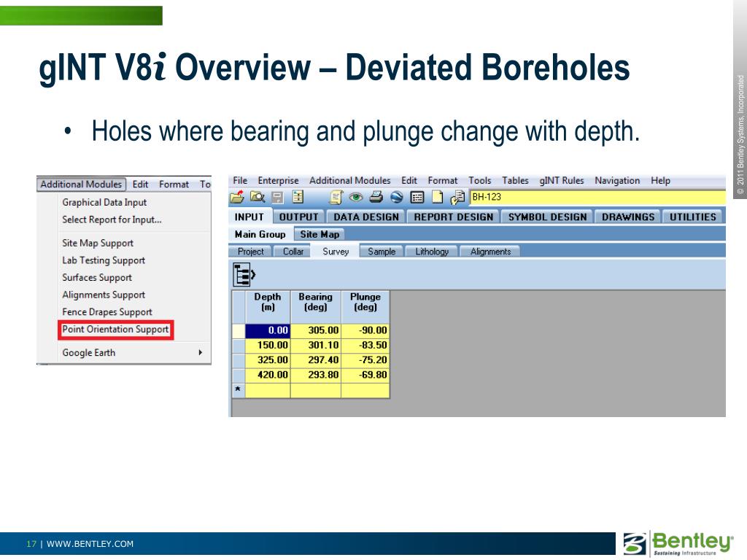Switch to the DRAWINGS tab
The image size is (747, 560).
(628, 217)
